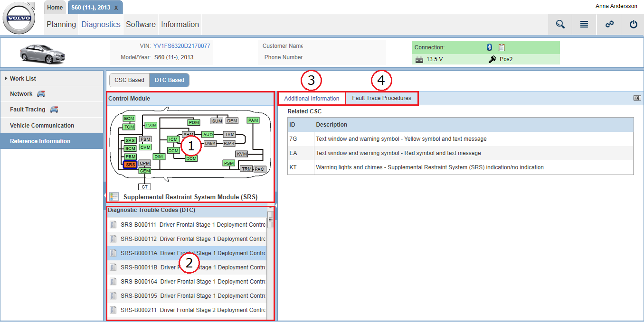This screenshot has width=644, height=322.
Task: Switch to CSC Based view
Action: [129, 80]
